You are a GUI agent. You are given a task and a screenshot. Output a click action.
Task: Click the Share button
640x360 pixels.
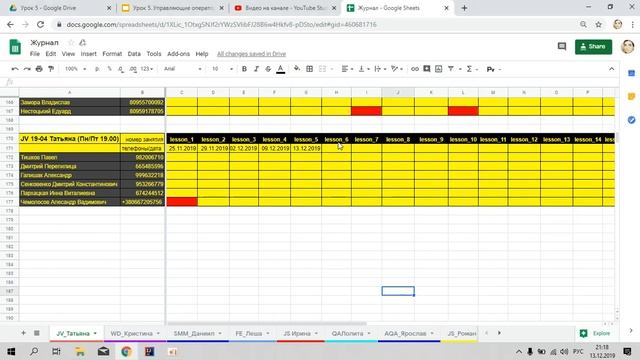pyautogui.click(x=593, y=47)
